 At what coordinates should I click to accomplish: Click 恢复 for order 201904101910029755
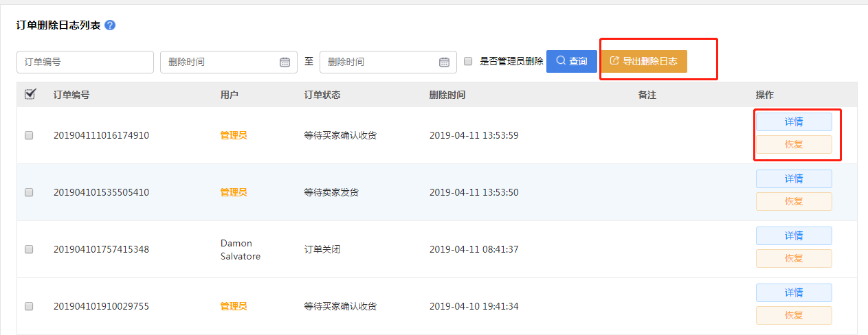794,316
